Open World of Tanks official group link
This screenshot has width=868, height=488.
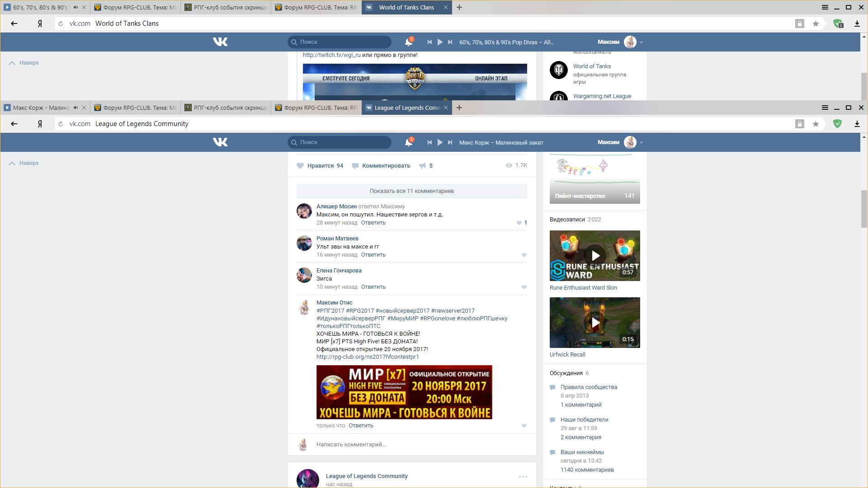(592, 66)
